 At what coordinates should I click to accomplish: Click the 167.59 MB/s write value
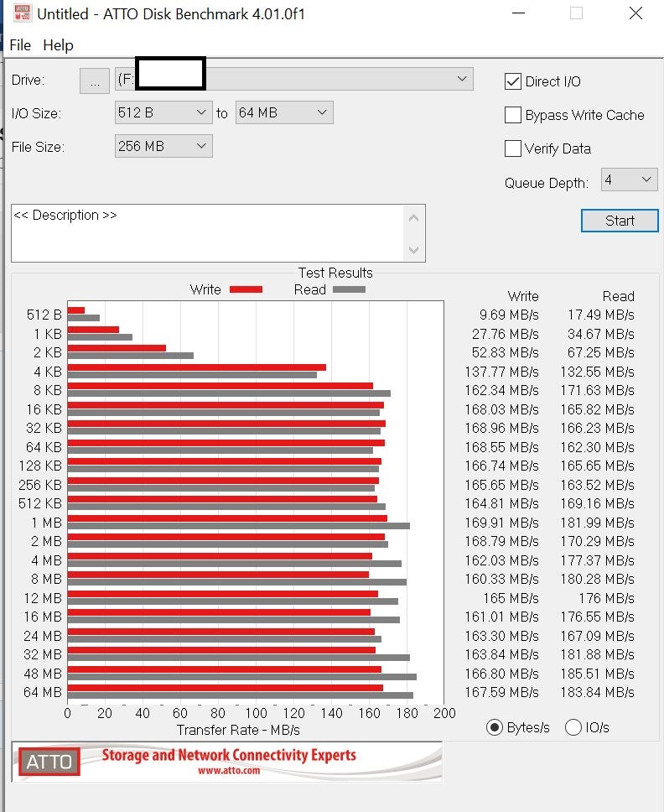point(501,692)
